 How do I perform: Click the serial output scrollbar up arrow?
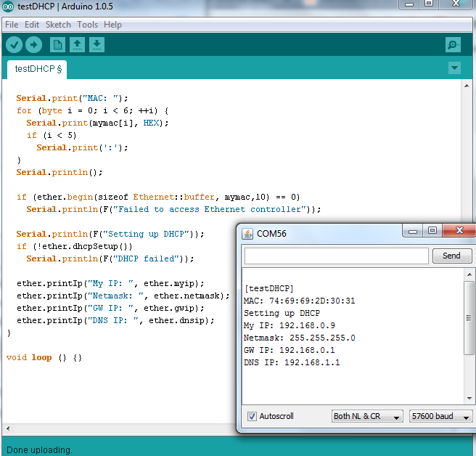(x=469, y=274)
